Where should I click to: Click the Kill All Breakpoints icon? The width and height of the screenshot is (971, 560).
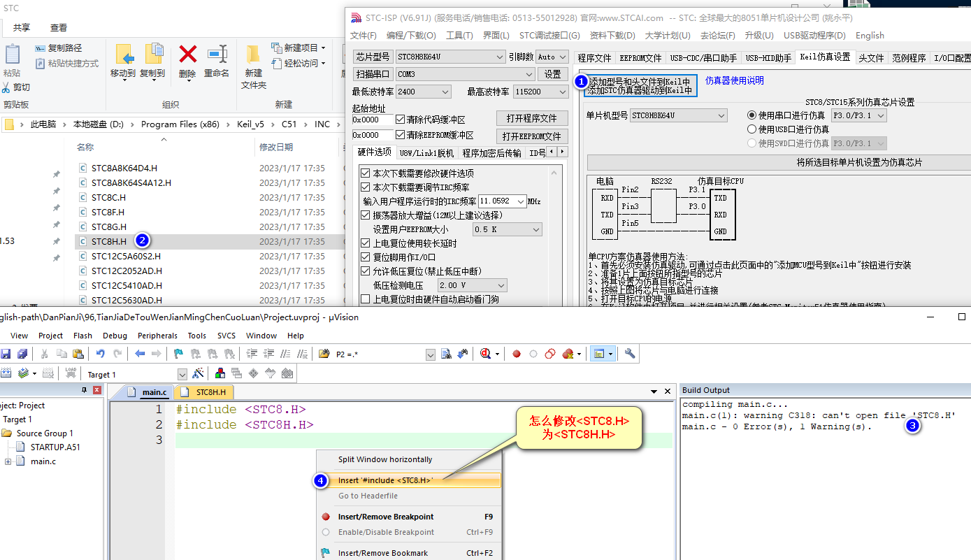(x=568, y=354)
